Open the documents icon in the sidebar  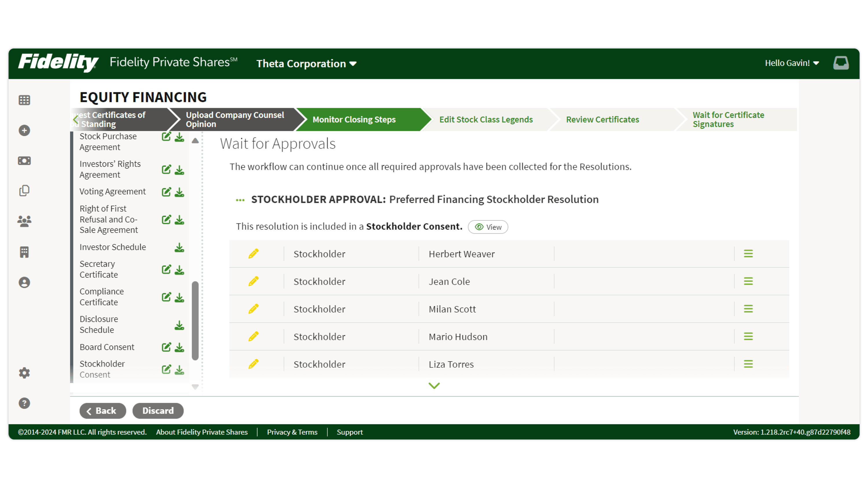[x=24, y=190]
